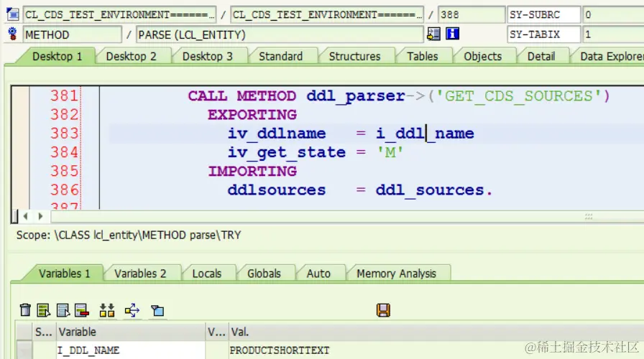Select the Locals tab
Image resolution: width=644 pixels, height=359 pixels.
coord(206,274)
